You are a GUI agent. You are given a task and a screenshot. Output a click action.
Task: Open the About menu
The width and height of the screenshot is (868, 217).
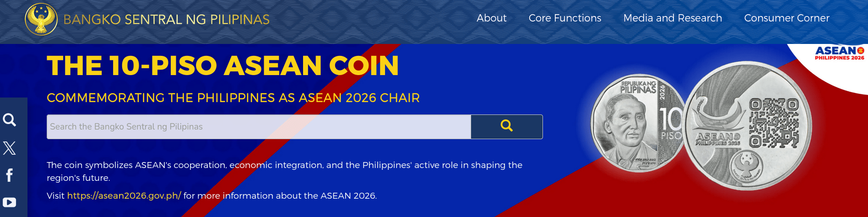[491, 18]
